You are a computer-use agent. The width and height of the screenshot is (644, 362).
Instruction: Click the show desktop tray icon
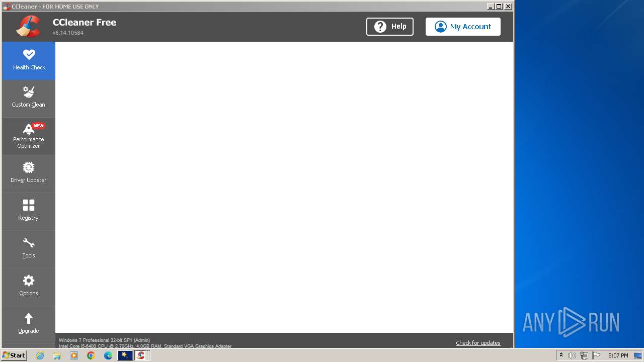[x=638, y=355]
